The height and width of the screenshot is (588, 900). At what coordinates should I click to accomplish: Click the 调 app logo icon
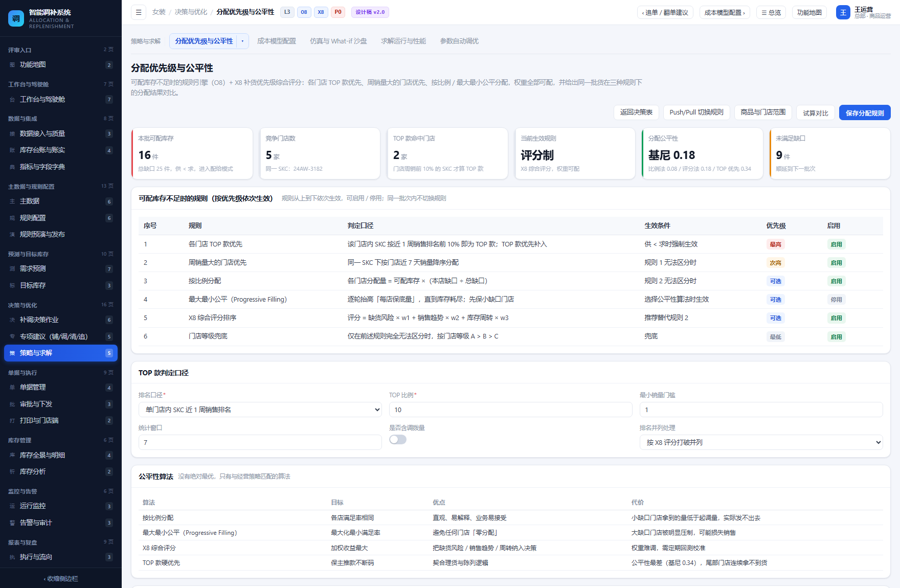[16, 18]
